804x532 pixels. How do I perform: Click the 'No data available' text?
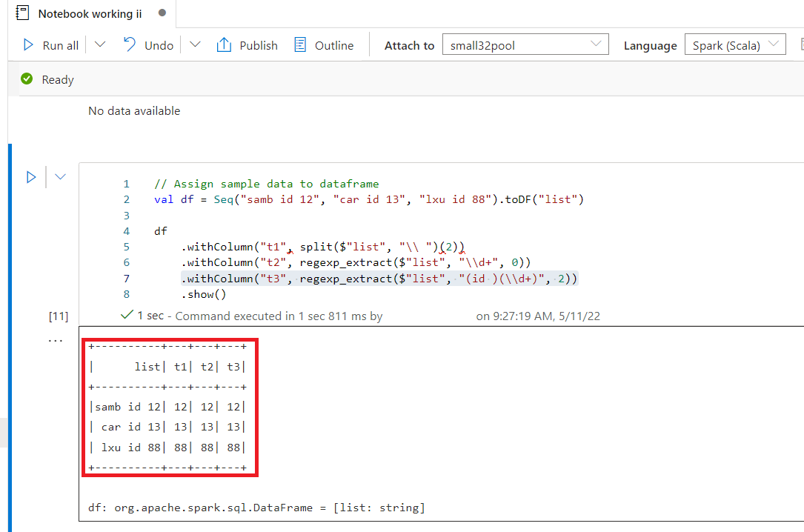click(x=134, y=110)
